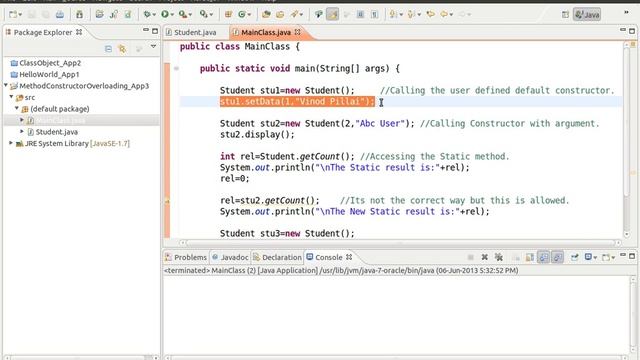Click the line 'stu2.display();' in editor
Image resolution: width=640 pixels, height=360 pixels.
pos(257,135)
